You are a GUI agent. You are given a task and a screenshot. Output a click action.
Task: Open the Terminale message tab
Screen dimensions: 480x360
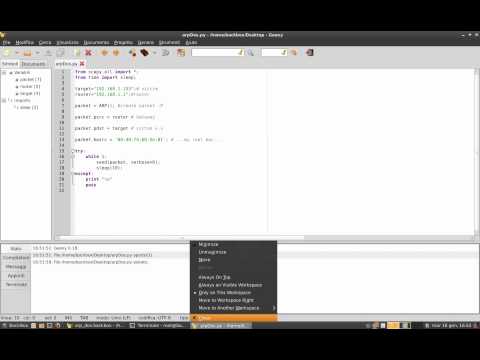click(16, 284)
